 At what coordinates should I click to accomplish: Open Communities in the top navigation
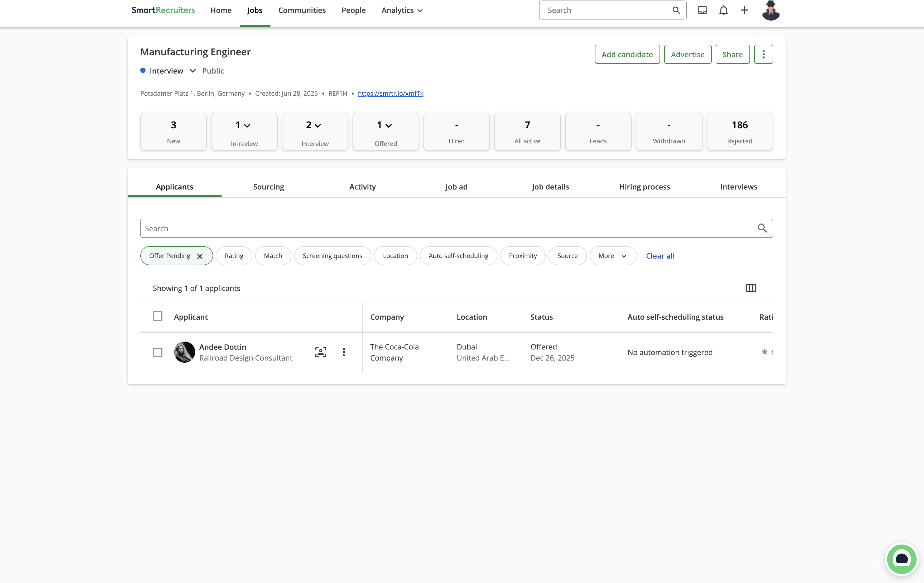pyautogui.click(x=302, y=10)
